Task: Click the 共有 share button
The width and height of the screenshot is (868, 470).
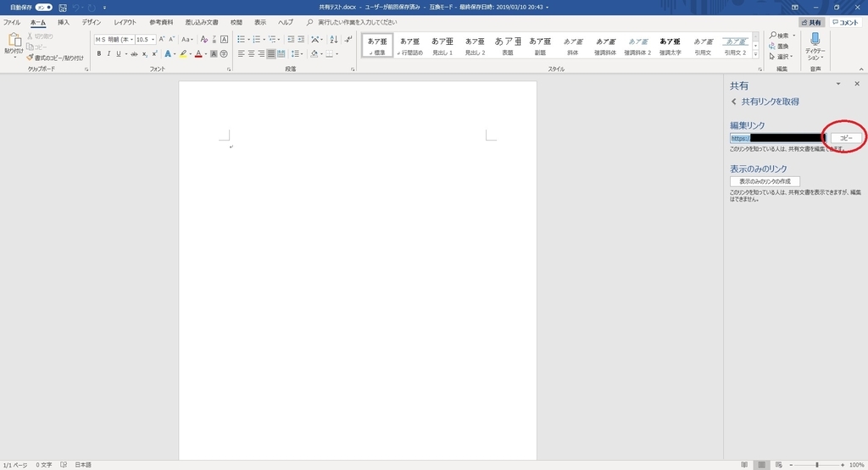Action: [x=811, y=23]
